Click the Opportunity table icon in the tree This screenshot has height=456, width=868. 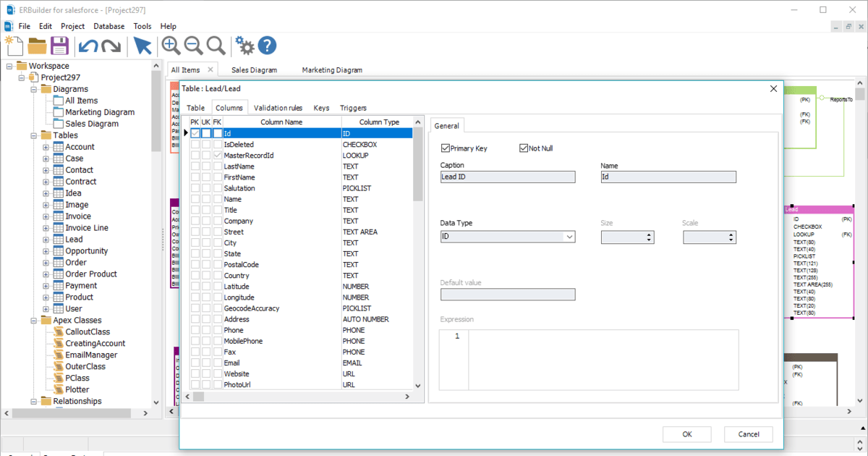coord(58,251)
